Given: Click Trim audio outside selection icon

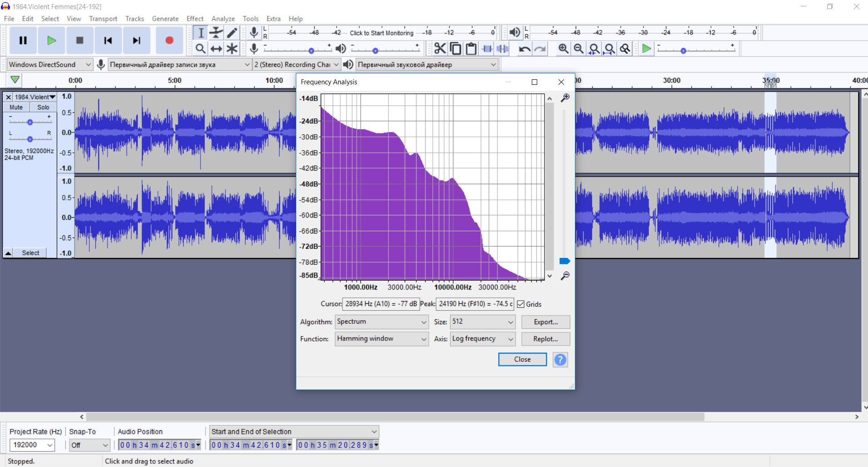Looking at the screenshot, I should point(487,49).
